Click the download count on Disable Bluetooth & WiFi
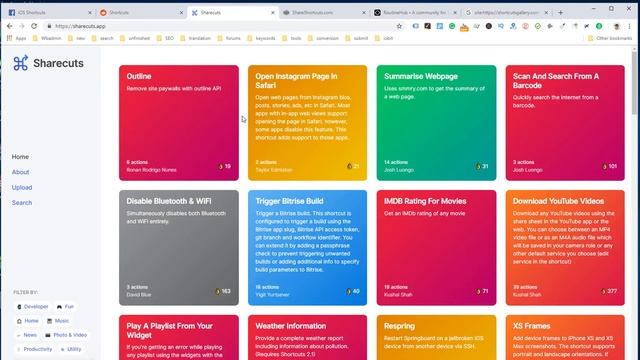This screenshot has height=360, width=640. pyautogui.click(x=223, y=291)
